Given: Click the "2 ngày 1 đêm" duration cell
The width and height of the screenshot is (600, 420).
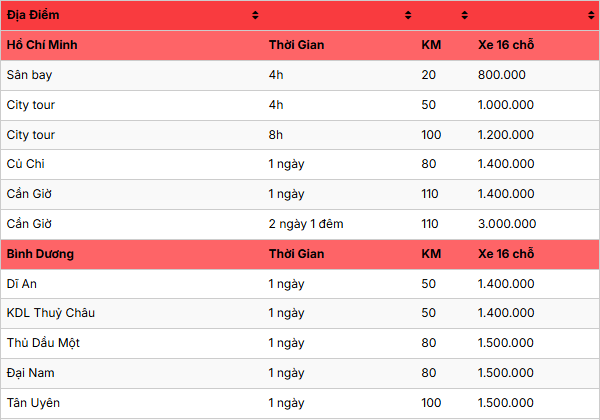Looking at the screenshot, I should point(306,224).
